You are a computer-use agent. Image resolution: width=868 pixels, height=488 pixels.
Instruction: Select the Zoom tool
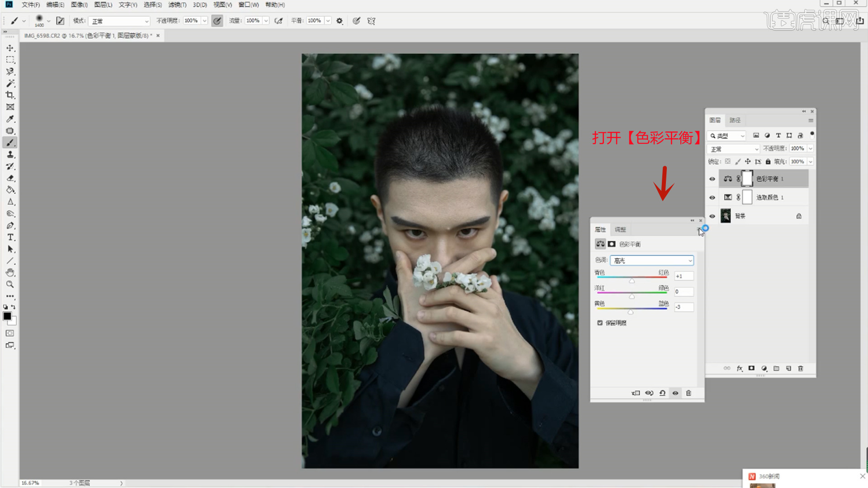point(10,284)
